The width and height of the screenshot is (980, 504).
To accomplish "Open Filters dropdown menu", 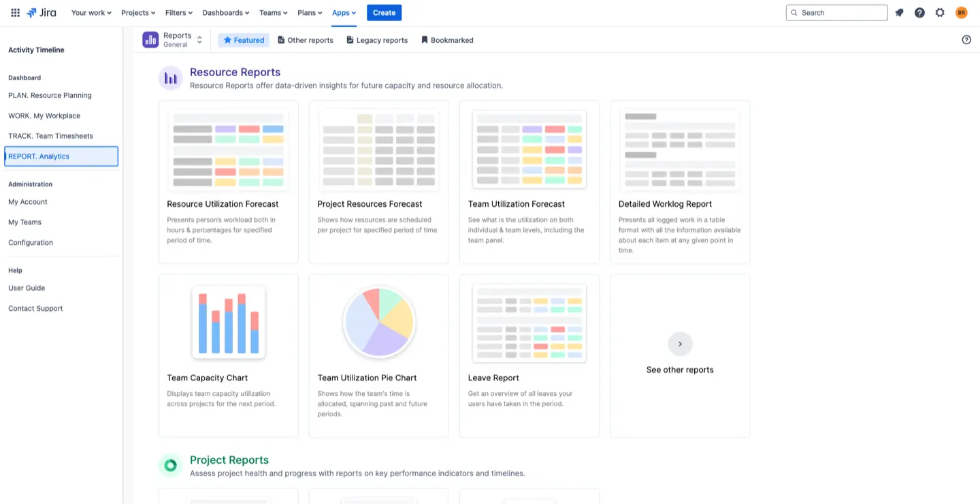I will click(x=179, y=12).
